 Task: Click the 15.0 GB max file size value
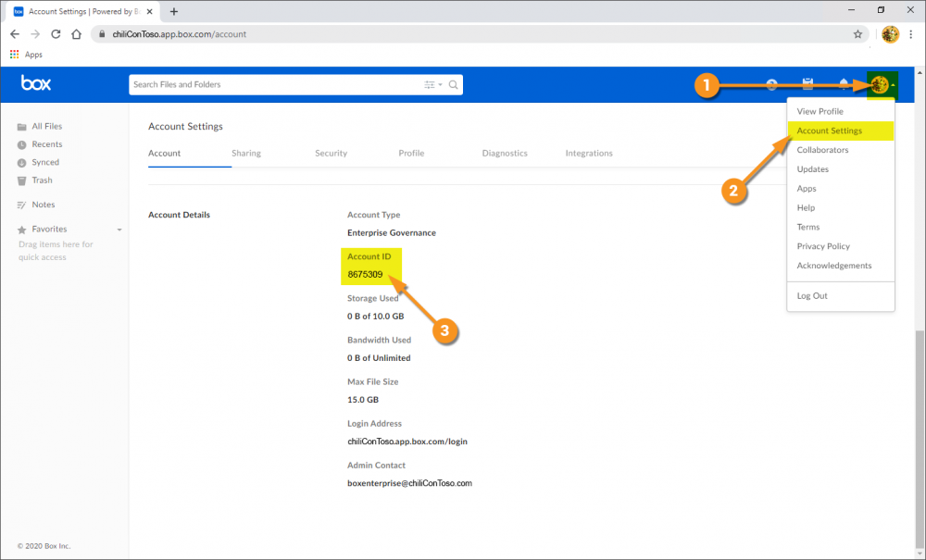(x=363, y=400)
